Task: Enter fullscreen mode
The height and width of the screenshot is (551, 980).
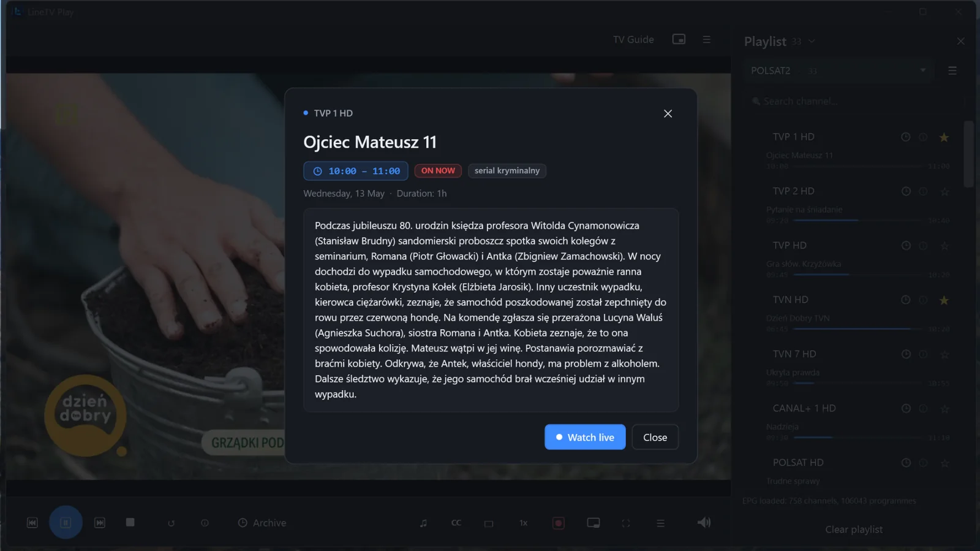Action: tap(626, 523)
